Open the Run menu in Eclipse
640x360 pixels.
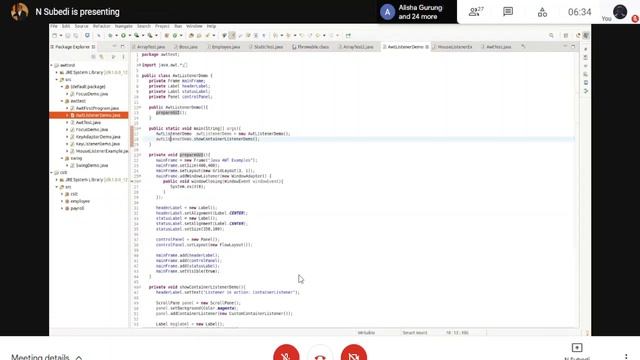pyautogui.click(x=178, y=26)
